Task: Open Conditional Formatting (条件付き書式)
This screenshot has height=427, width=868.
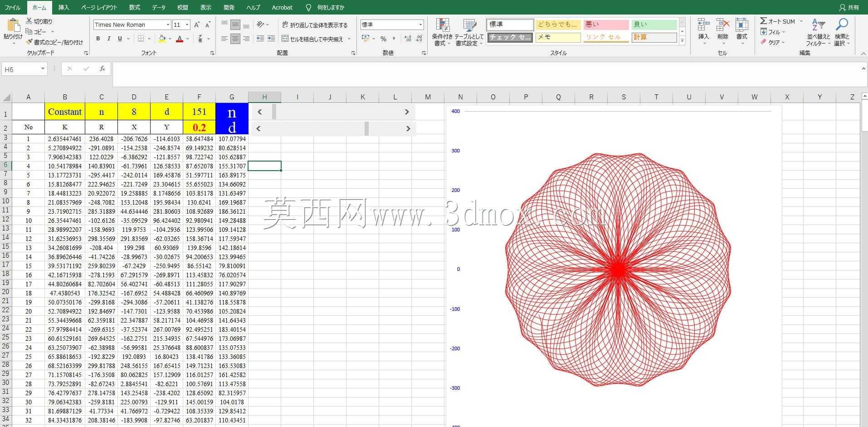Action: pos(442,33)
